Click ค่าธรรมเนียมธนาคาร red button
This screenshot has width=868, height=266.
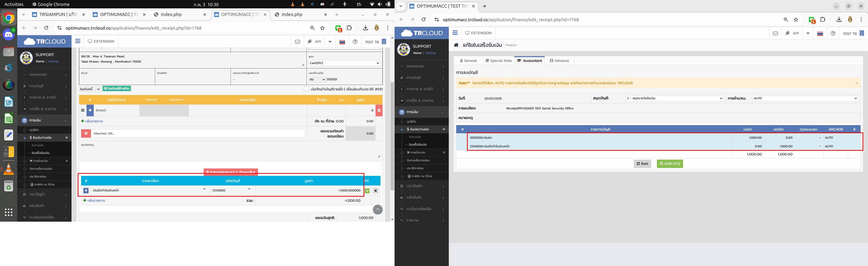231,172
